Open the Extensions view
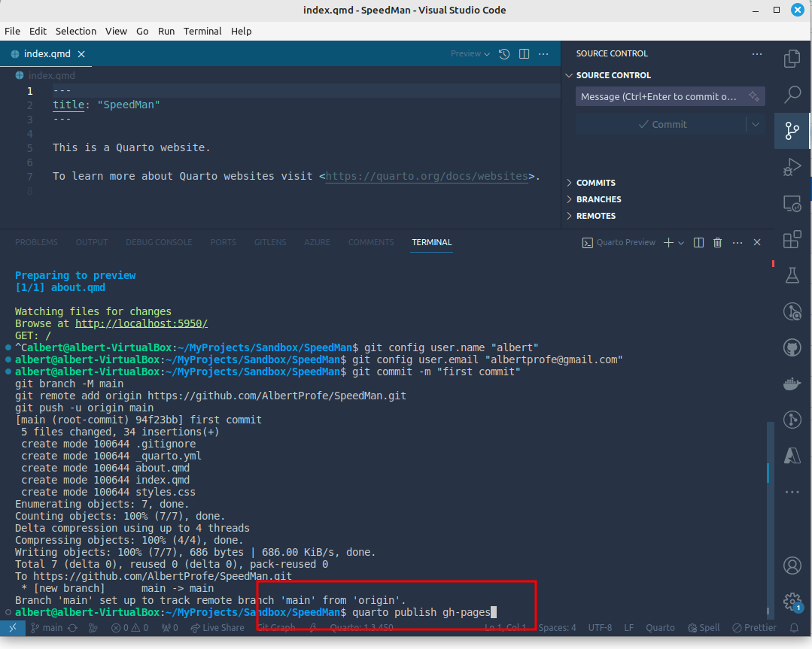Image resolution: width=812 pixels, height=649 pixels. click(x=792, y=239)
